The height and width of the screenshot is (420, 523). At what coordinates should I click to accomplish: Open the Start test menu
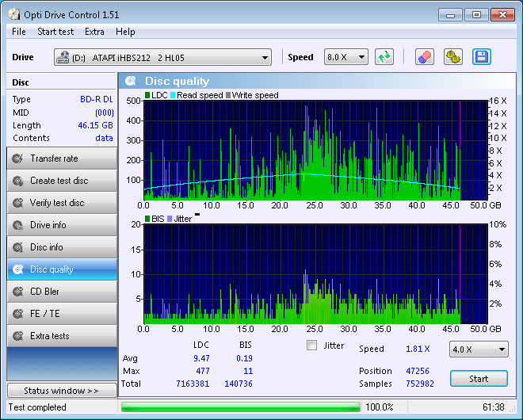pos(55,32)
